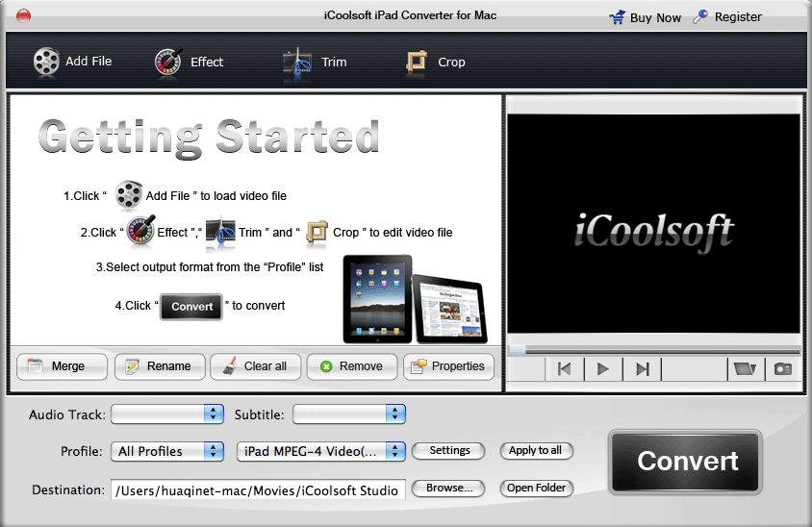The image size is (812, 527).
Task: Take a snapshot with the camera icon
Action: tap(783, 369)
